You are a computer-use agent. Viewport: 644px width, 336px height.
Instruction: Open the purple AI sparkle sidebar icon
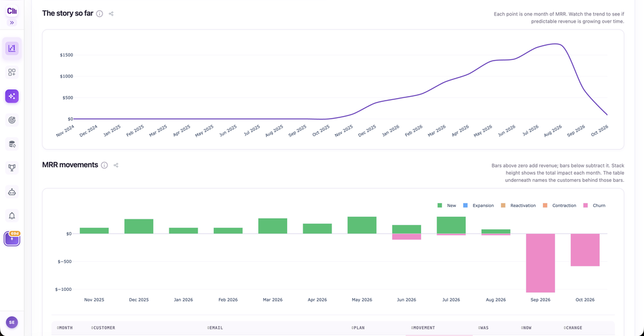point(12,96)
